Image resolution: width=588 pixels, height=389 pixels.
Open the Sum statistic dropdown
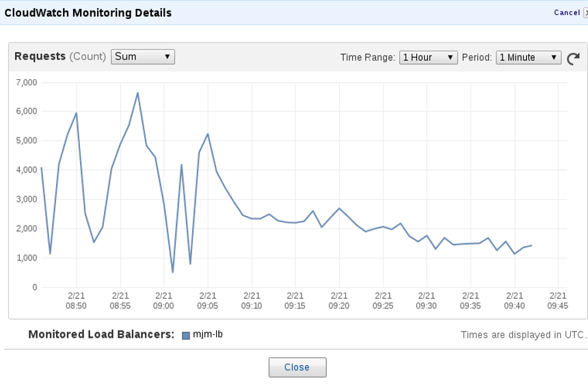(x=143, y=57)
